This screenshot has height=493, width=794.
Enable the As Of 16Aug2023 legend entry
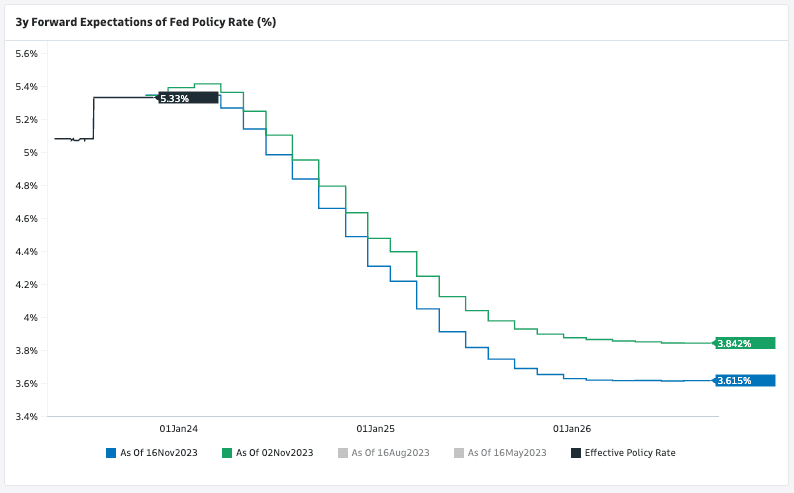click(389, 453)
